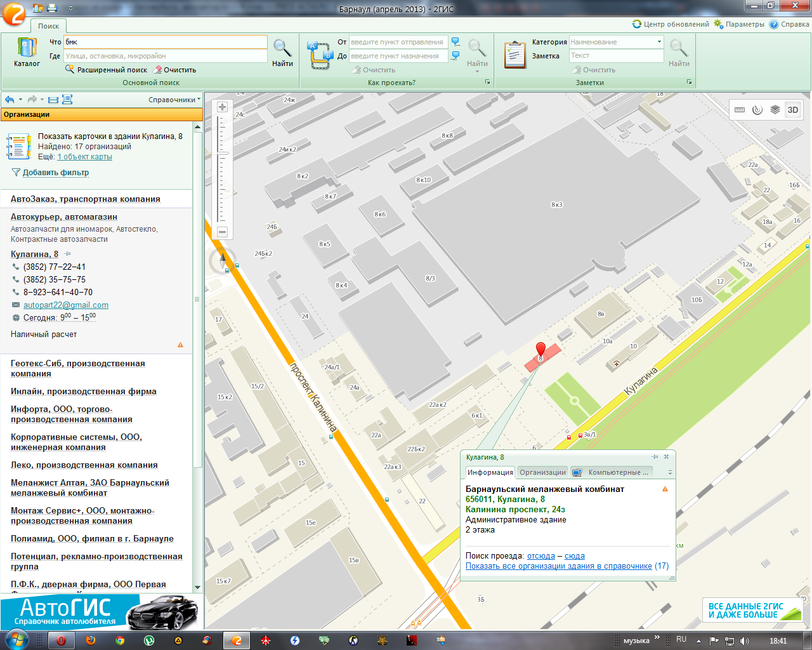Open Леко, производственная компания entry
Image resolution: width=812 pixels, height=650 pixels.
click(x=84, y=465)
